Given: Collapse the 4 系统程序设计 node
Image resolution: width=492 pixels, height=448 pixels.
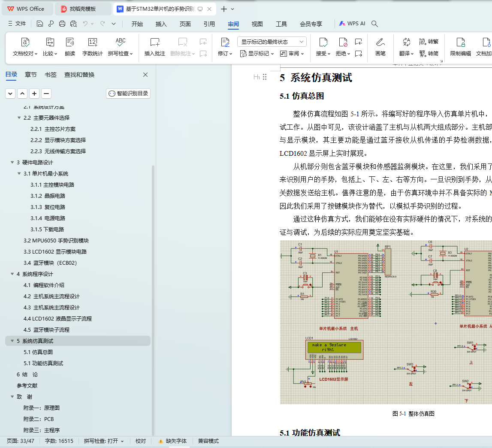Looking at the screenshot, I should click(12, 274).
